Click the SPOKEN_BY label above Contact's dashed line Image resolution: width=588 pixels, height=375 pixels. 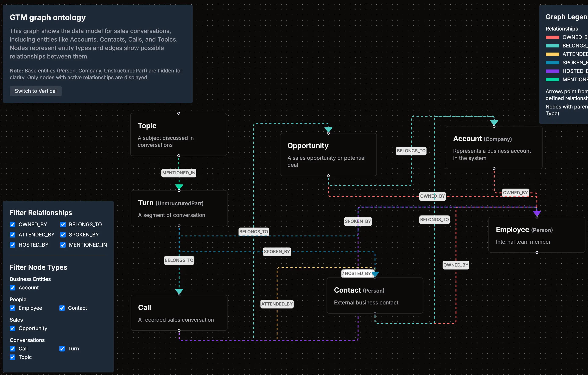[x=277, y=252]
